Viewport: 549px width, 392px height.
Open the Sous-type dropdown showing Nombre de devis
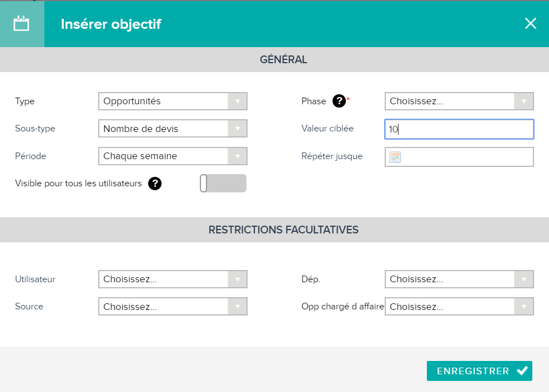173,128
